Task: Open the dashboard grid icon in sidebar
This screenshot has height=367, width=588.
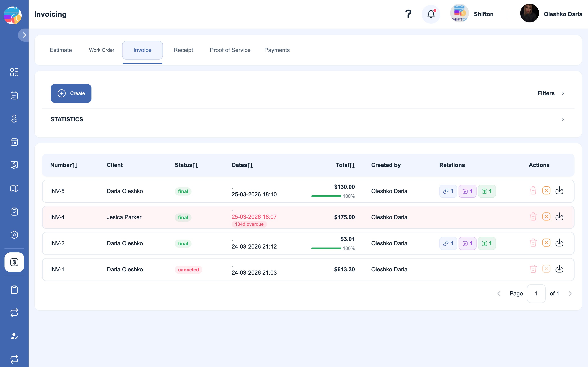Action: click(14, 72)
